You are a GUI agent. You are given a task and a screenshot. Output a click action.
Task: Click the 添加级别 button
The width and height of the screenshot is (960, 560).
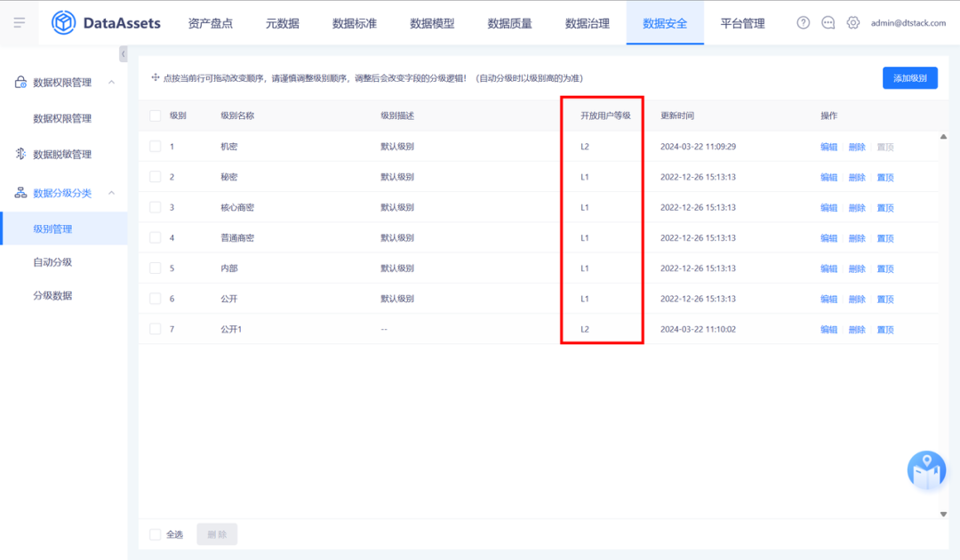coord(909,78)
